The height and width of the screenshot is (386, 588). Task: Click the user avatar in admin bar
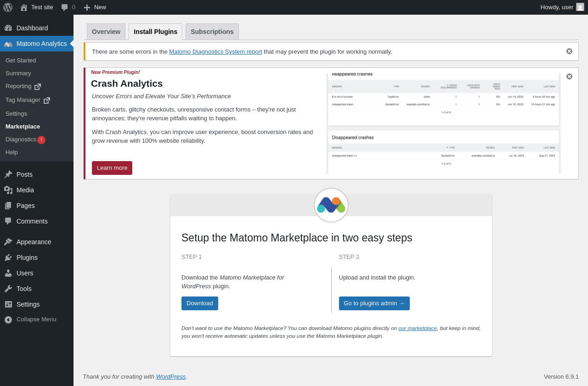580,7
